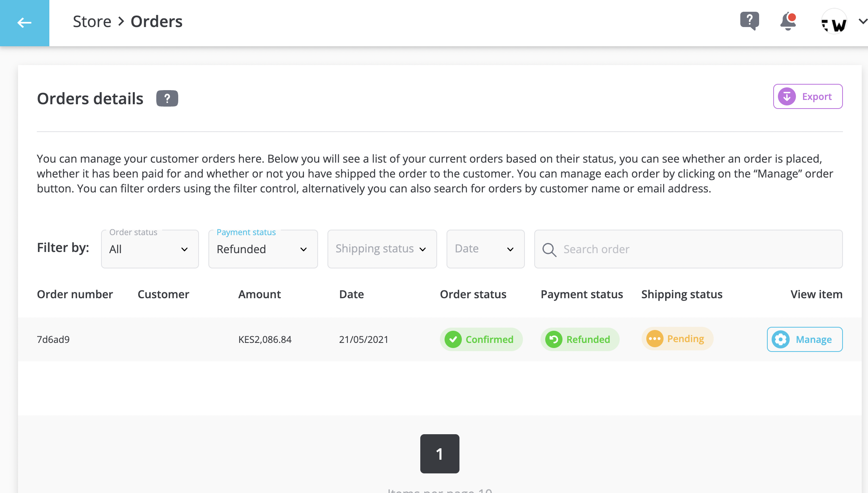Image resolution: width=868 pixels, height=493 pixels.
Task: Click the Orders details help question icon
Action: click(x=167, y=98)
